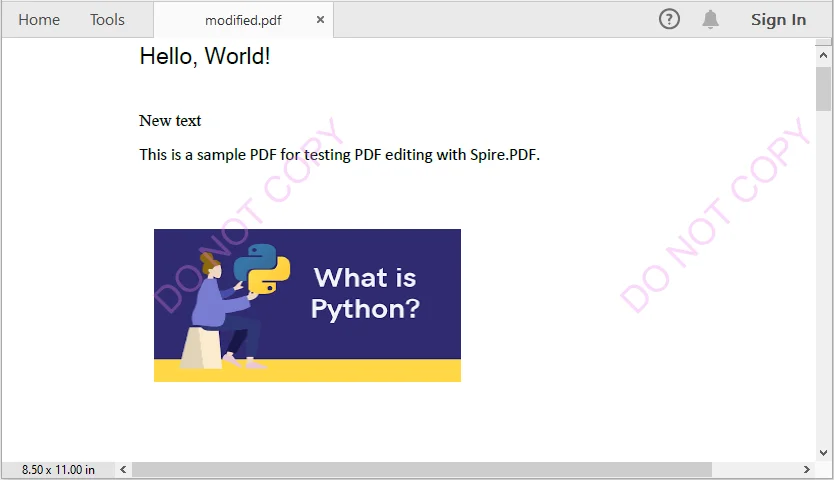Click the vertical scrollbar down arrow
This screenshot has width=834, height=480.
click(823, 453)
